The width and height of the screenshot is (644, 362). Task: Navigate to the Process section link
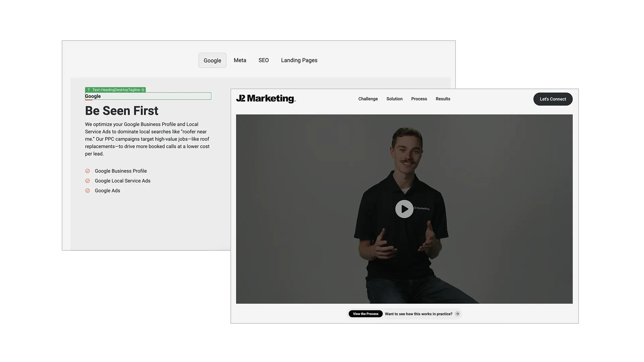coord(419,99)
